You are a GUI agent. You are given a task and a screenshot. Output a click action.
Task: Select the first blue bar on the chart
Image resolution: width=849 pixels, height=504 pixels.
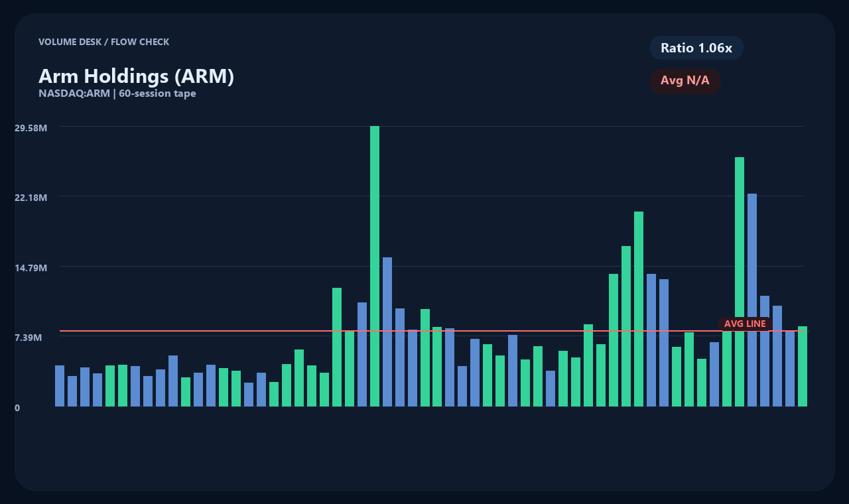click(x=60, y=386)
